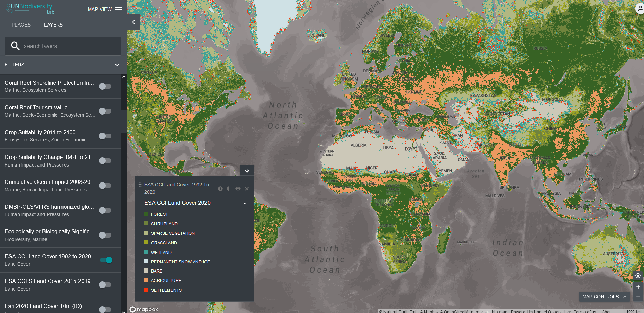Collapse the sidebar with the left chevron

(133, 22)
